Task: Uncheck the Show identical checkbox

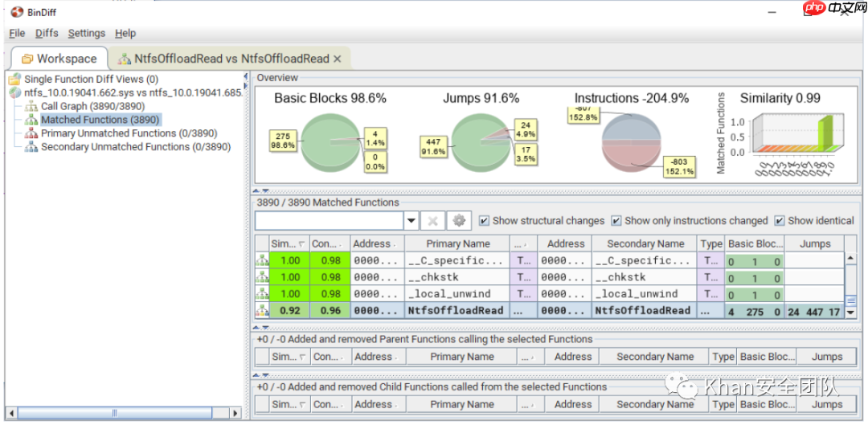Action: pos(780,221)
